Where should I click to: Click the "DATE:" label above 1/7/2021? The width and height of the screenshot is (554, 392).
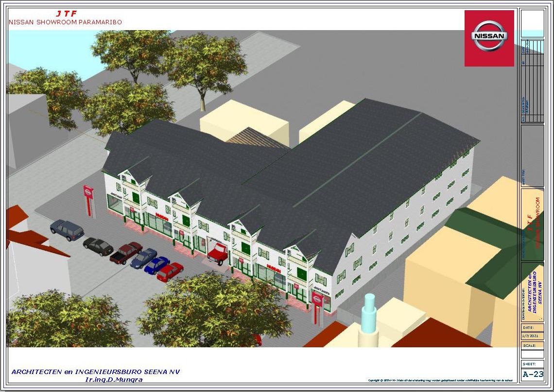pos(528,327)
